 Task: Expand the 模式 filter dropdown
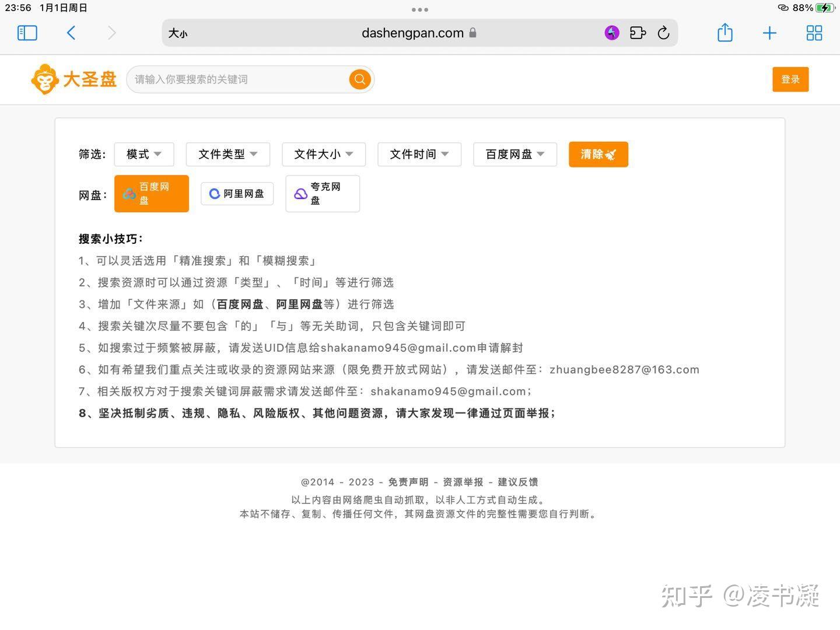pos(144,155)
